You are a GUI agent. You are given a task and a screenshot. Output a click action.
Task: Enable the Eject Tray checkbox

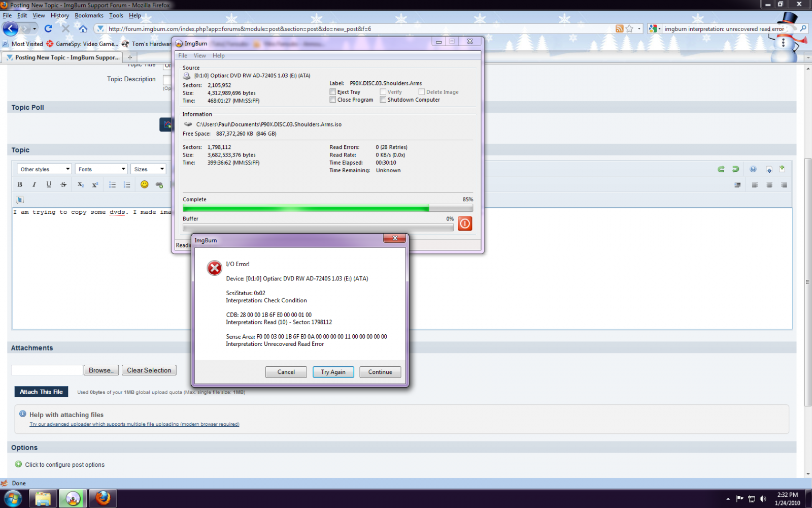[x=332, y=92]
